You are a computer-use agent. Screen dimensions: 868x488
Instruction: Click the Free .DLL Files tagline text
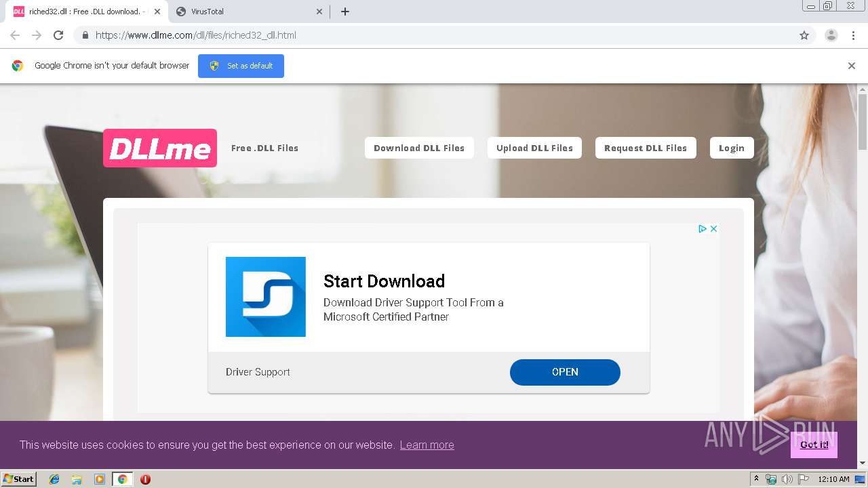click(264, 148)
